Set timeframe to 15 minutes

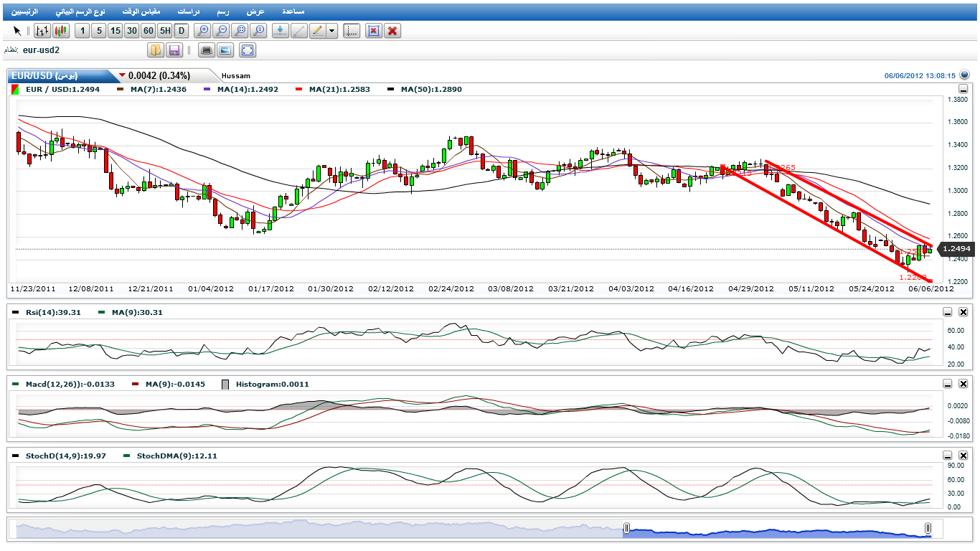point(115,31)
